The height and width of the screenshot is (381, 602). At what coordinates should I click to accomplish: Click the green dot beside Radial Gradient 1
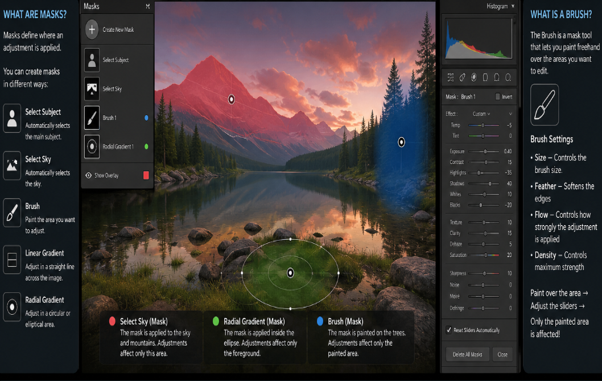(x=146, y=146)
